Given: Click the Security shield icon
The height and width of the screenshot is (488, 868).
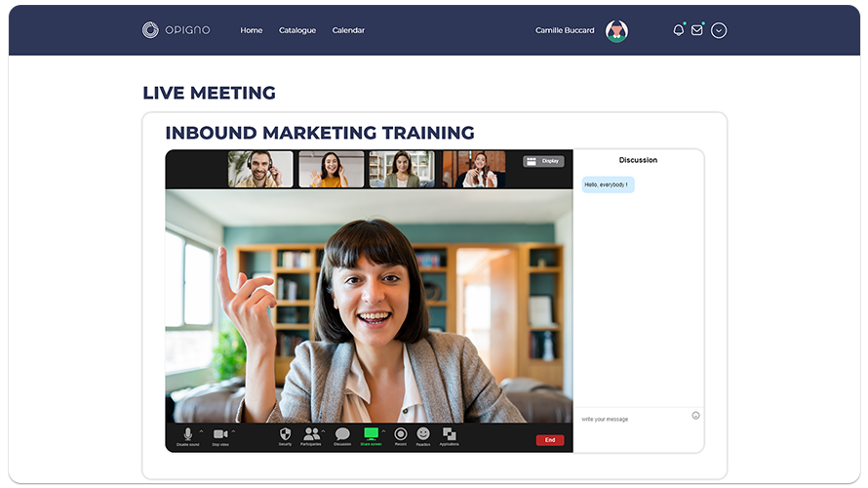Looking at the screenshot, I should [x=285, y=434].
